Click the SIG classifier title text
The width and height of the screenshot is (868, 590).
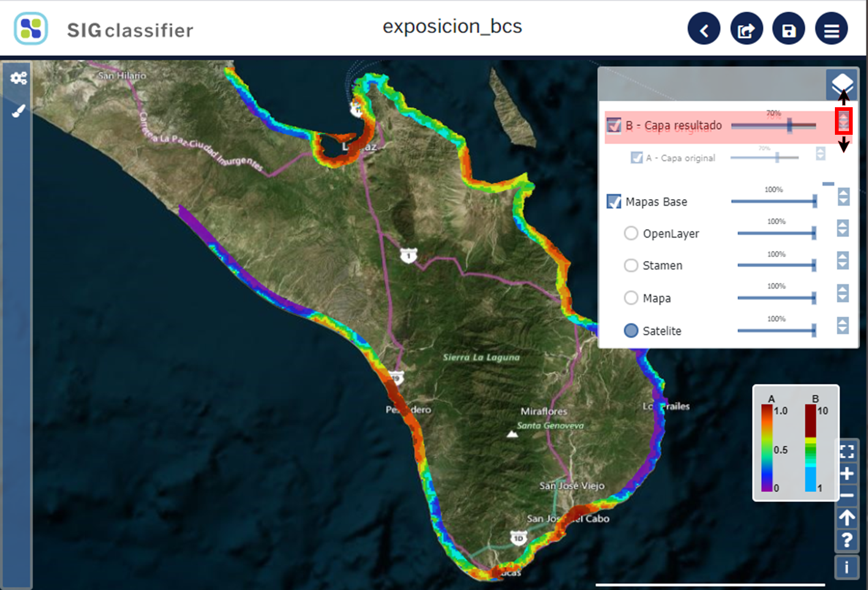tap(130, 30)
